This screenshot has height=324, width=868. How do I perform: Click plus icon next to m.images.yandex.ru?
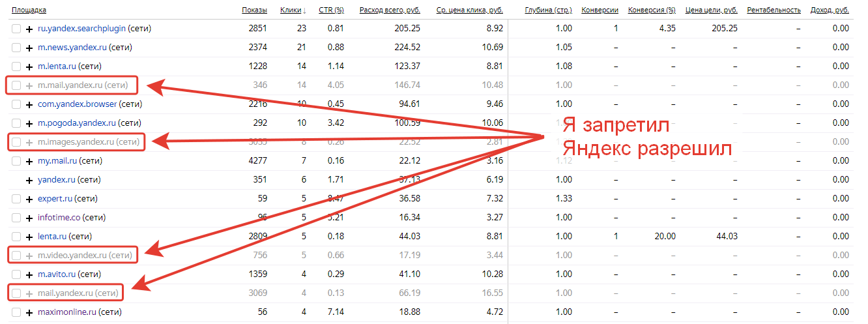[x=29, y=142]
